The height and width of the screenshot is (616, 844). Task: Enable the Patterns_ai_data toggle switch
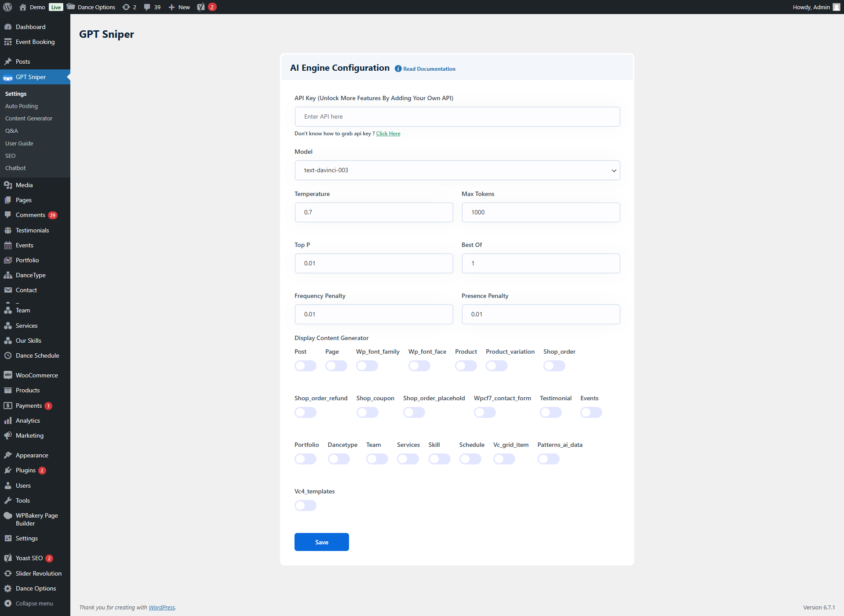coord(549,459)
